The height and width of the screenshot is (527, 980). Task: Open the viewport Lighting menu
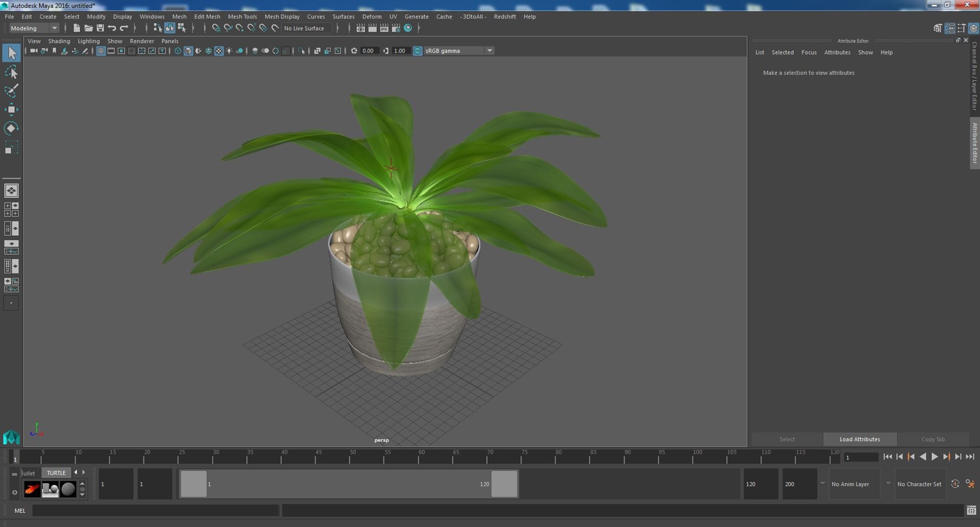coord(88,41)
